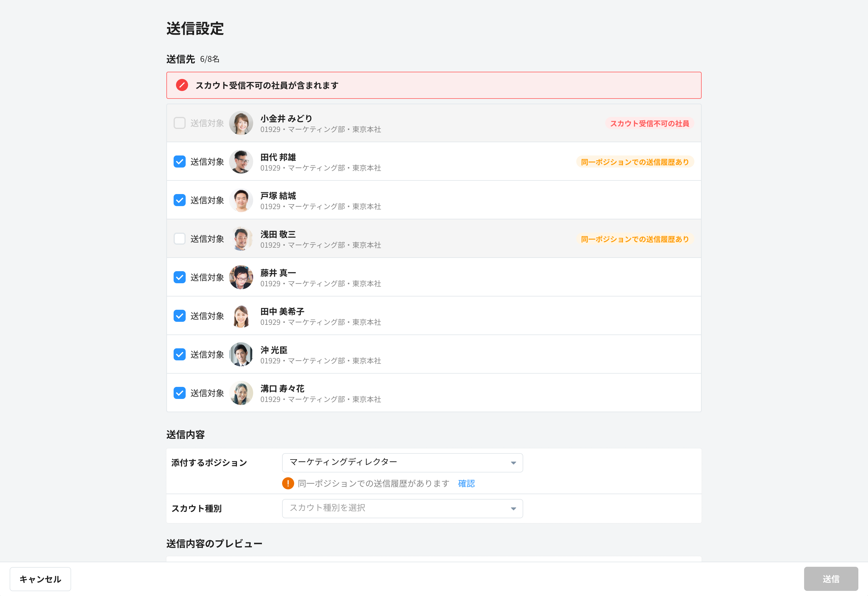Click 田代 邦雄's 送信履歴あり orange badge
Screen dimensions: 868x596
(634, 162)
